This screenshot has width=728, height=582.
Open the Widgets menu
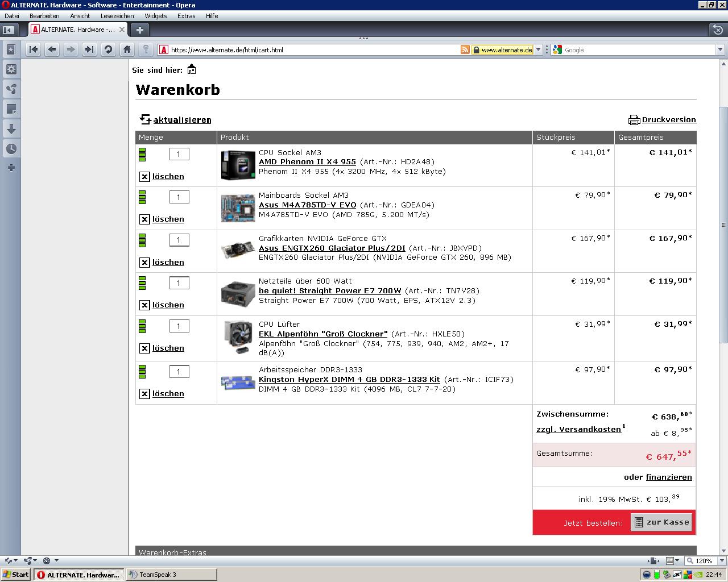coord(156,16)
